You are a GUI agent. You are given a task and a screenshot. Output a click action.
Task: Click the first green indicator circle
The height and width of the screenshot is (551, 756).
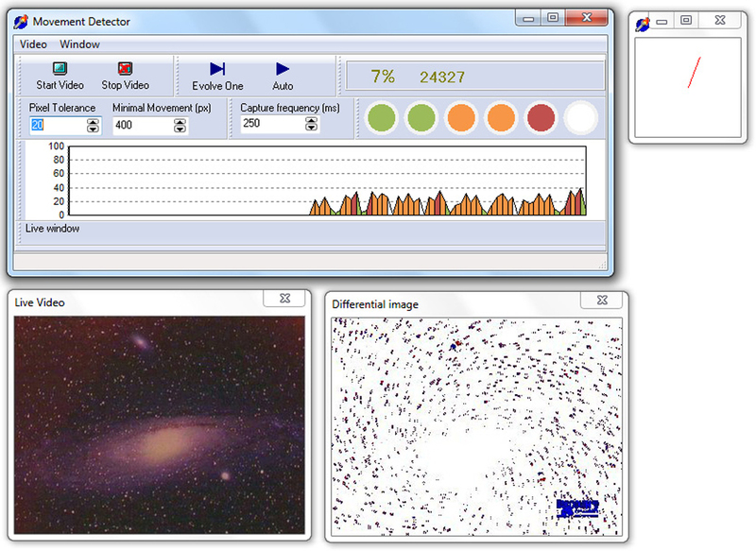click(382, 117)
